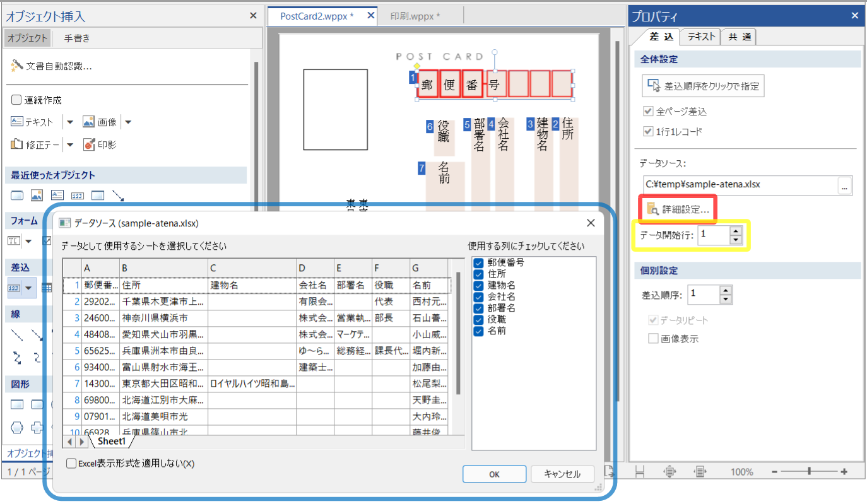
Task: Click the fit-page-width icon beside 100%
Action: click(699, 471)
